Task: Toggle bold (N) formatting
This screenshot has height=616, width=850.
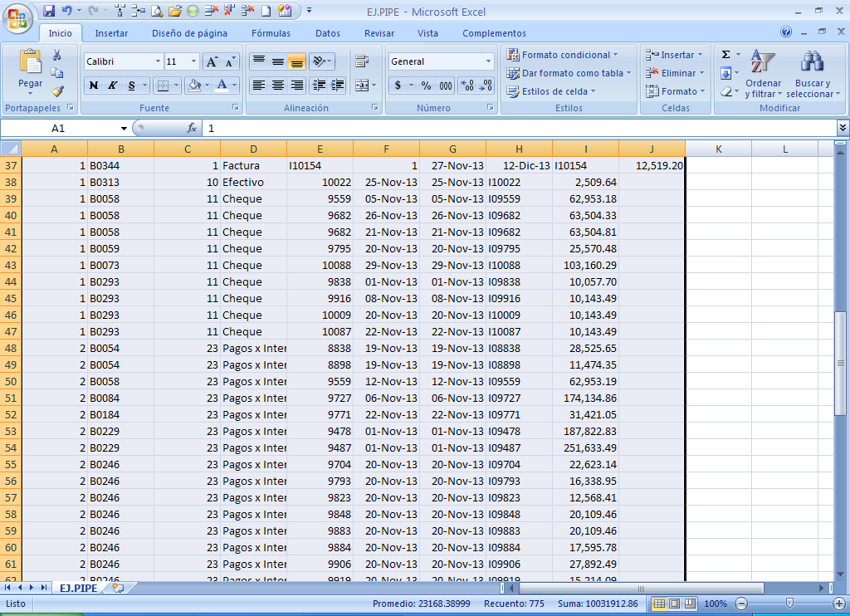Action: pos(93,86)
